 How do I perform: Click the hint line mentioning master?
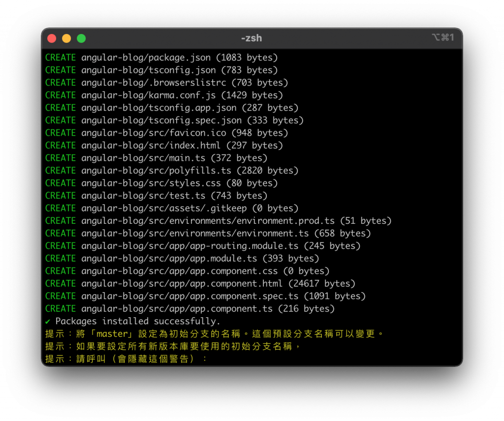click(215, 333)
